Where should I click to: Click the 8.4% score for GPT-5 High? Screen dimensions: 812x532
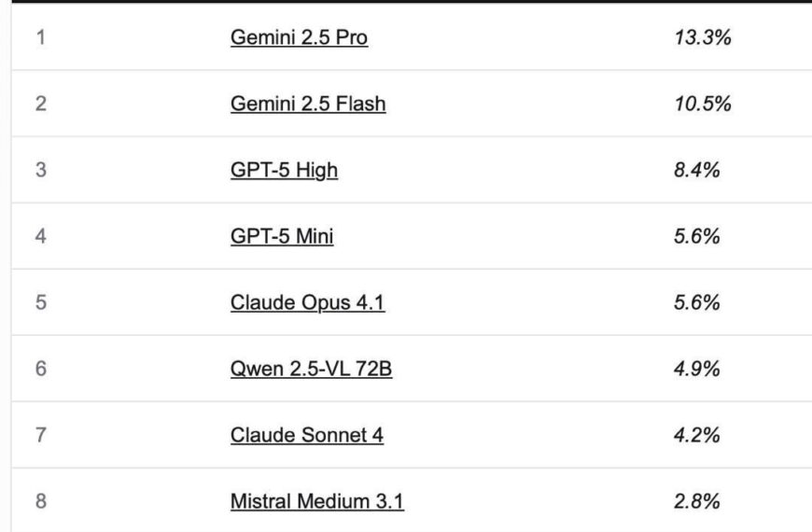[696, 171]
